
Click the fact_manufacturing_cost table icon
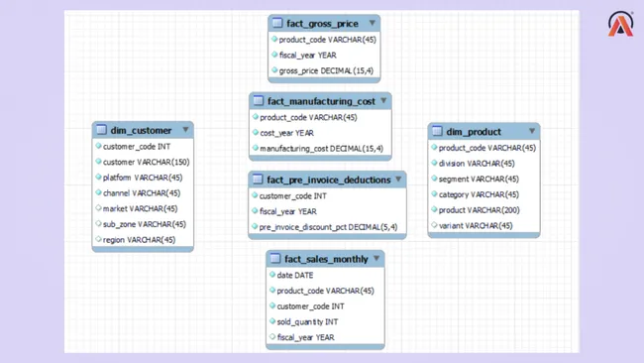point(259,101)
